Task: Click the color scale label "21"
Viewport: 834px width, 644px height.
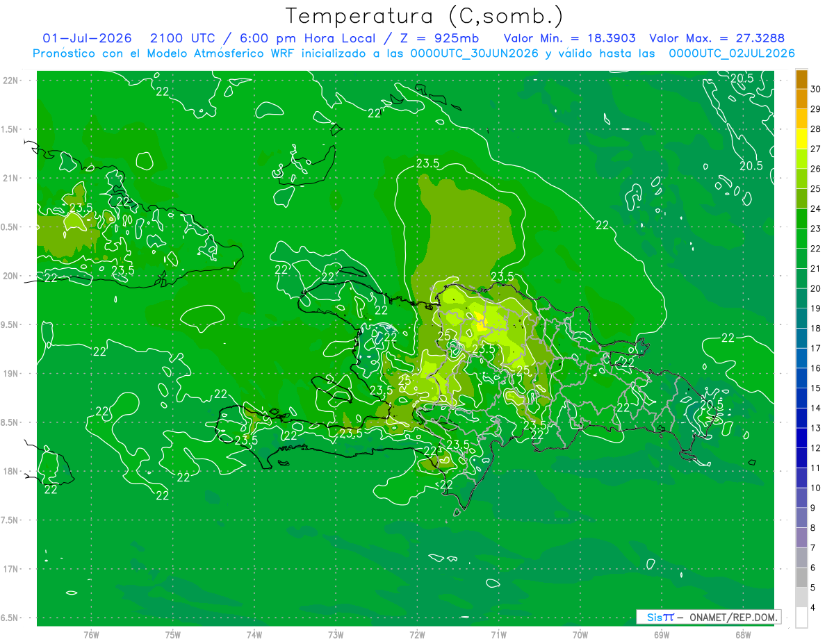Action: click(816, 268)
